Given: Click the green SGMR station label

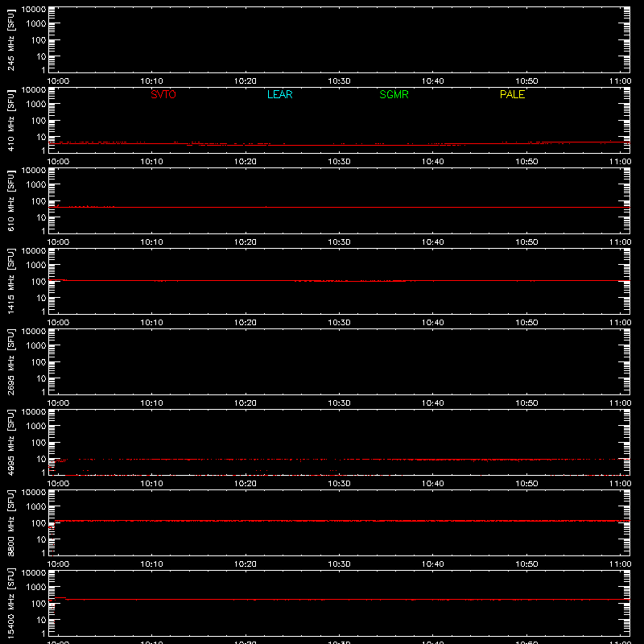Looking at the screenshot, I should pos(394,94).
